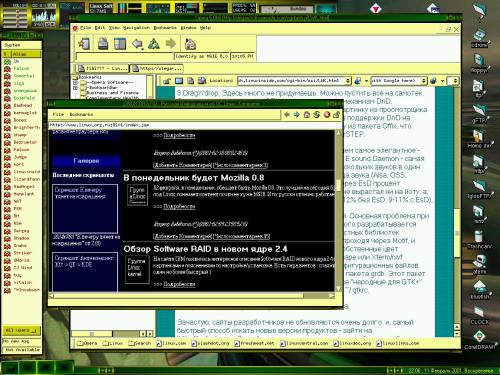
Task: Select the Striker contact in list
Action: [22, 253]
